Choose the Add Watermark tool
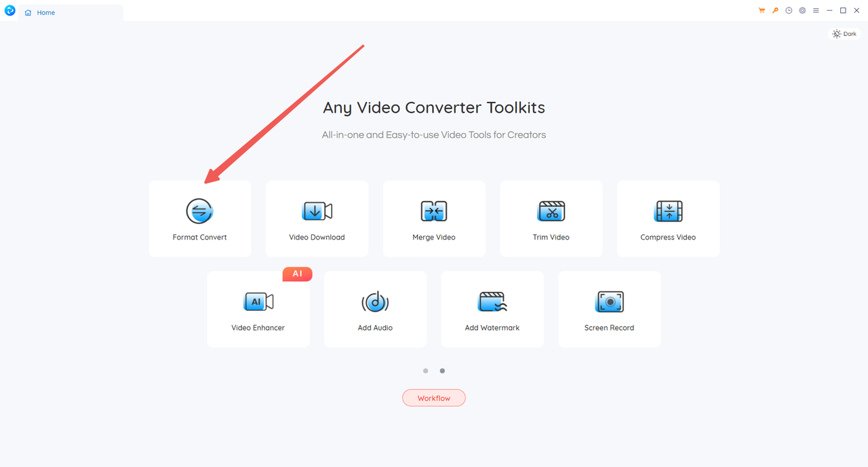The height and width of the screenshot is (467, 868). coord(492,309)
